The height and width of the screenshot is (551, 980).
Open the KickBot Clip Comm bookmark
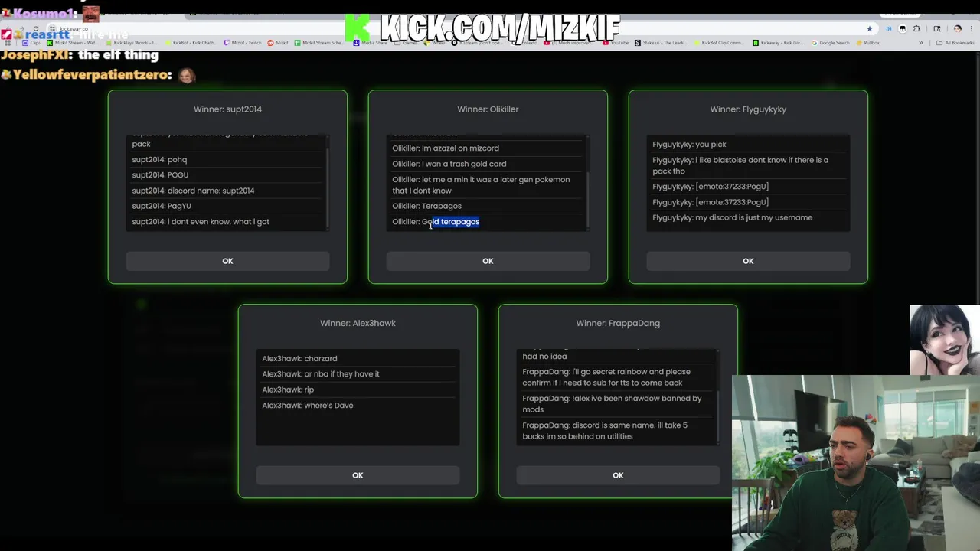click(719, 43)
